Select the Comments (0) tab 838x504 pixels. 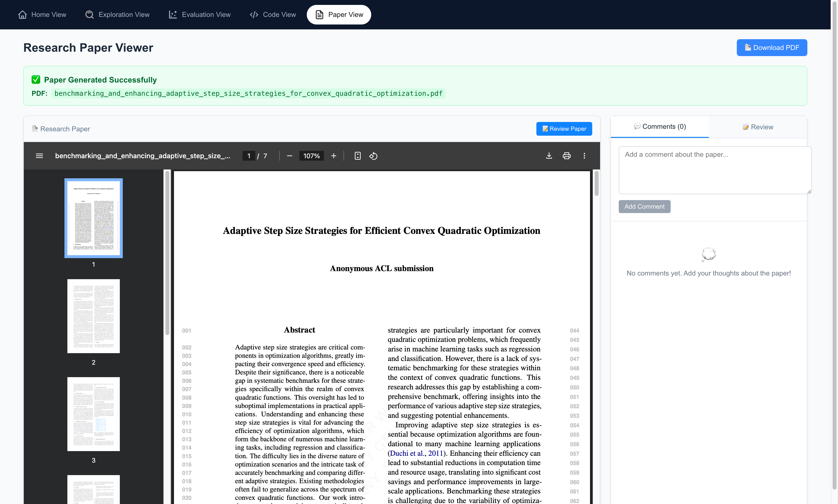[x=660, y=127]
